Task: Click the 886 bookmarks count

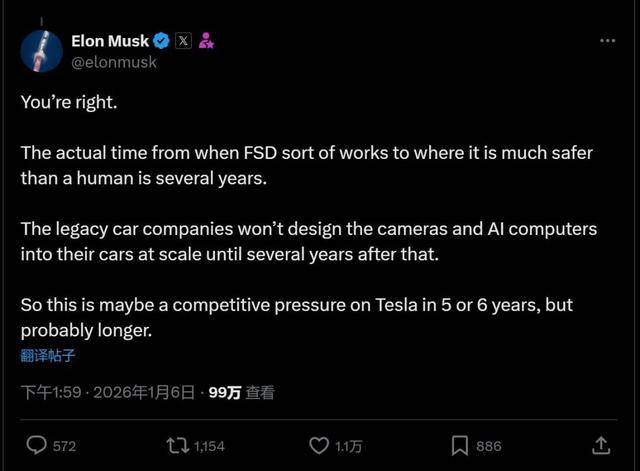Action: pyautogui.click(x=489, y=446)
